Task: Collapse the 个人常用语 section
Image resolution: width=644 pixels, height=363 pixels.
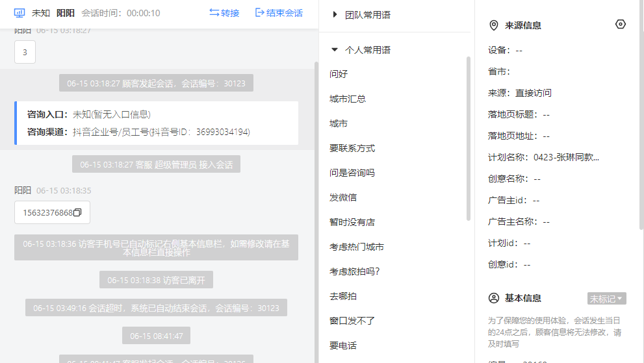Action: pos(335,50)
